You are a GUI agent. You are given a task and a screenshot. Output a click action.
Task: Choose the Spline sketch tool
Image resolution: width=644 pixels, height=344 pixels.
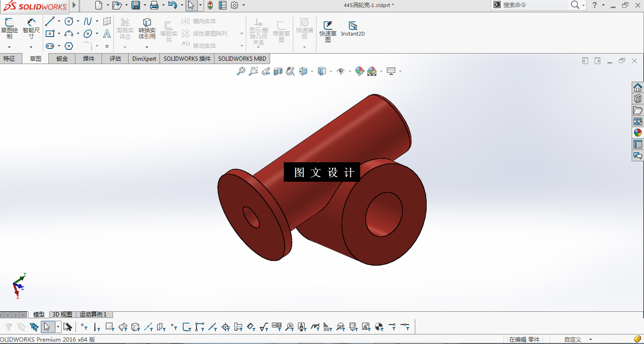pyautogui.click(x=88, y=21)
